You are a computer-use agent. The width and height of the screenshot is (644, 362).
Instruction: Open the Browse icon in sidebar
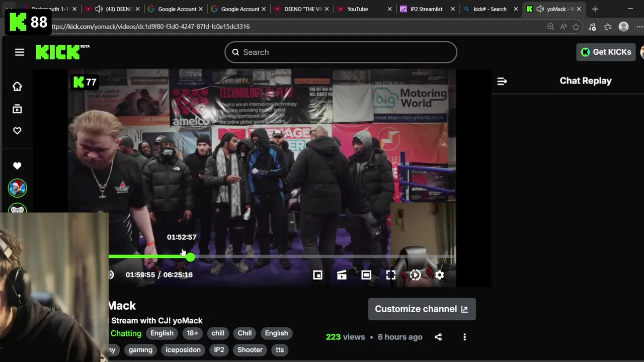pos(17,109)
